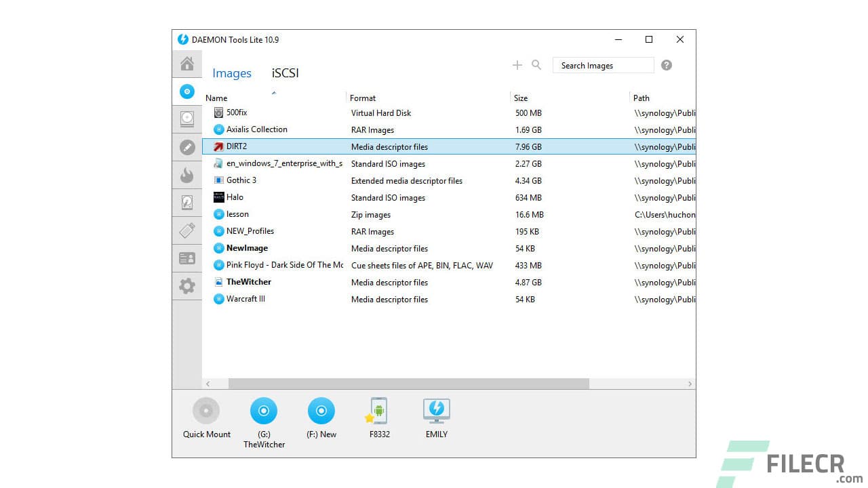The image size is (868, 488).
Task: Click the Quick Mount icon
Action: pos(206,410)
